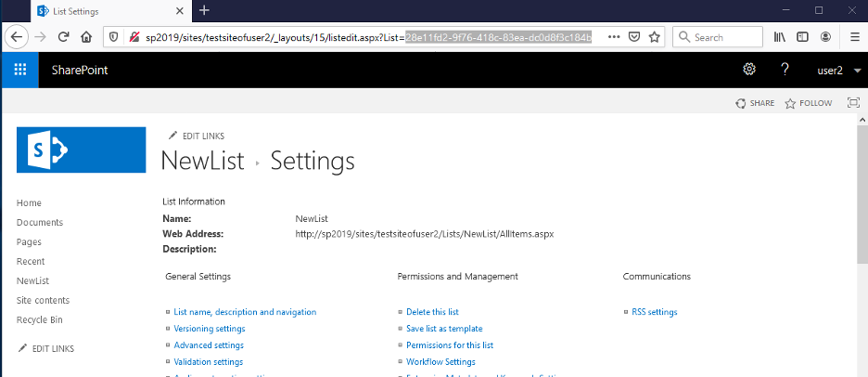Open the SharePoint settings gear menu
Viewport: 868px width, 377px height.
coord(749,71)
